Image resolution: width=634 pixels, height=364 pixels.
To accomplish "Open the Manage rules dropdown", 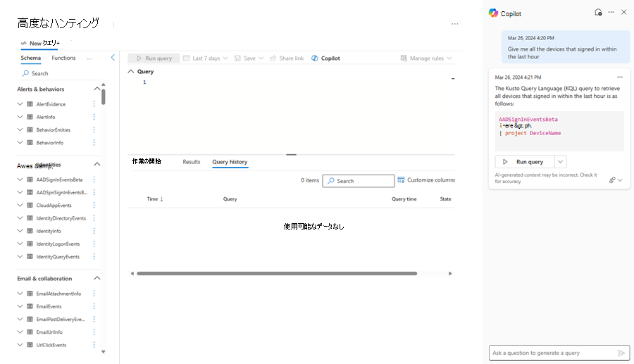I will tap(426, 58).
